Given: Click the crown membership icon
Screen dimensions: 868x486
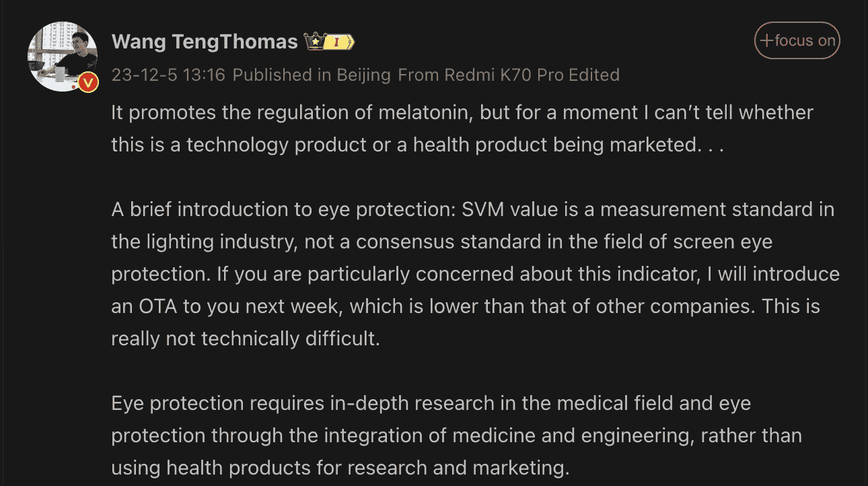Looking at the screenshot, I should (315, 42).
